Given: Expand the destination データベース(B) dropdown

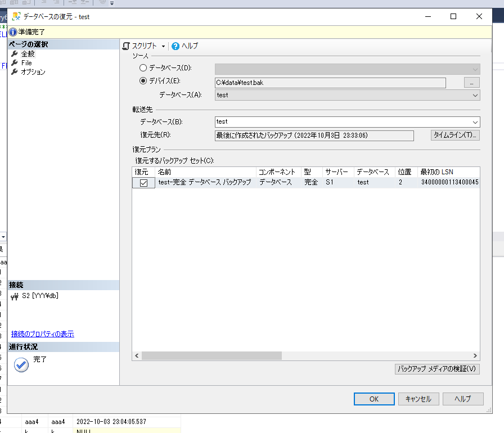Looking at the screenshot, I should tap(475, 122).
